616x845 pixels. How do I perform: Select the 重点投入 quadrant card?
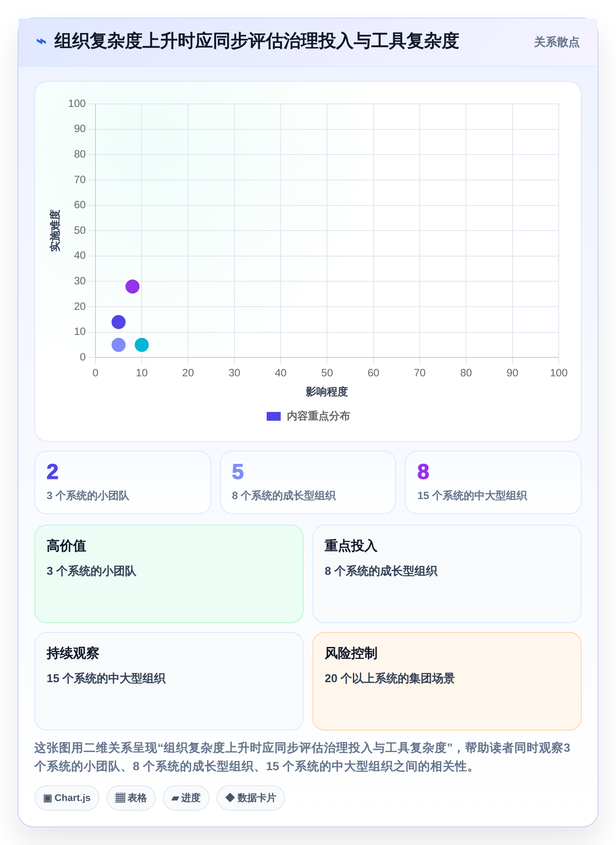(x=447, y=574)
